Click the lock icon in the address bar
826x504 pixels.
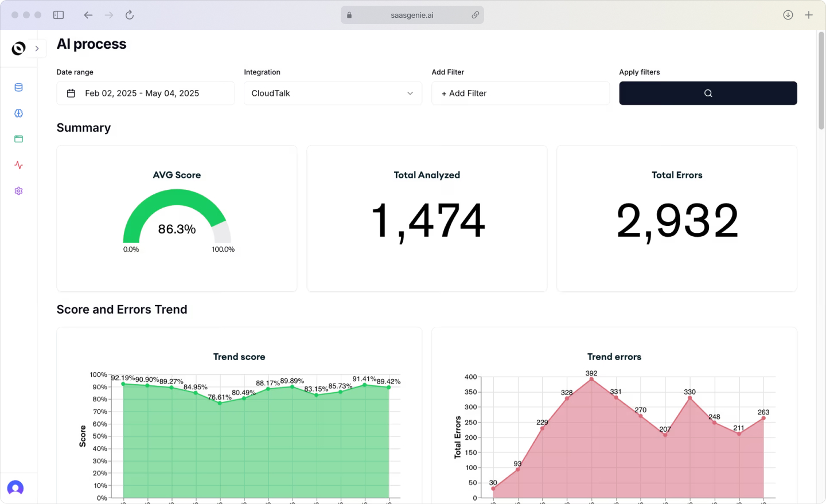point(349,14)
